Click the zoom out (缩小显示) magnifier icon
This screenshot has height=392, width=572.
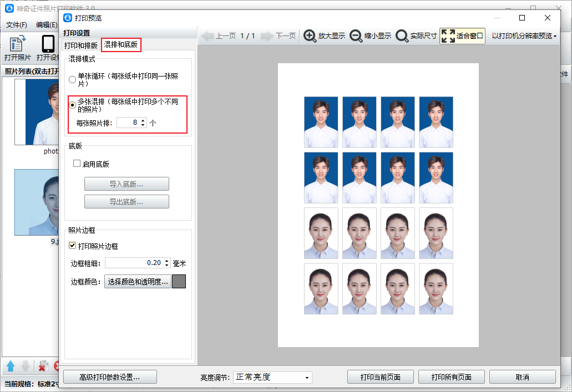pyautogui.click(x=356, y=36)
